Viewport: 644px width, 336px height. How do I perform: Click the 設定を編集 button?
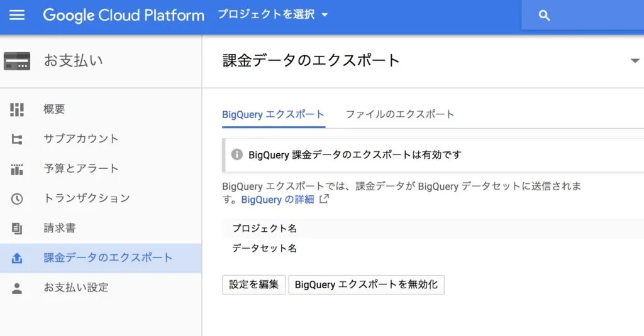(254, 285)
